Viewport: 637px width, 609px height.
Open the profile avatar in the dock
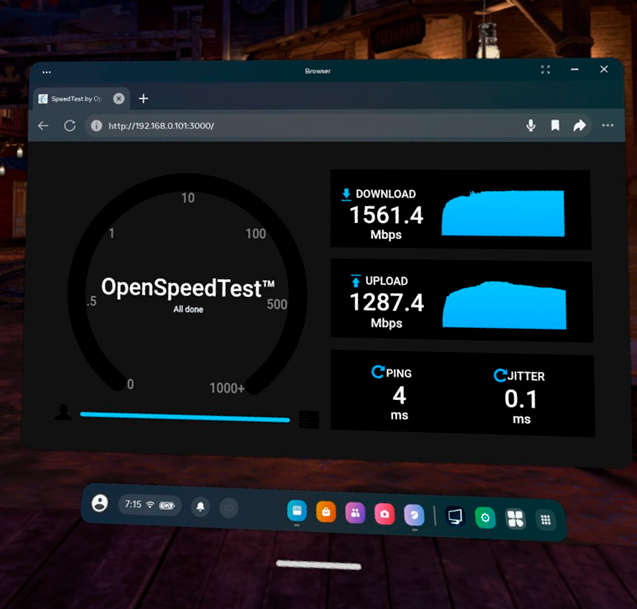[100, 503]
